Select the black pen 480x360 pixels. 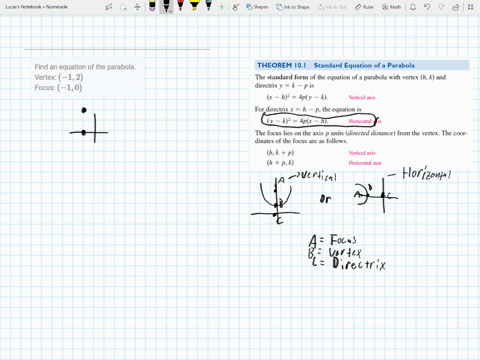[x=166, y=6]
